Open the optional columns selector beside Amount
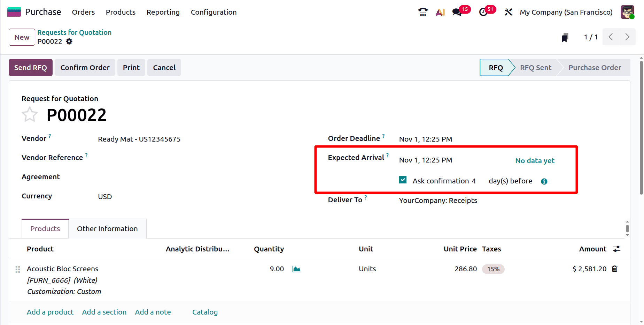 point(617,249)
